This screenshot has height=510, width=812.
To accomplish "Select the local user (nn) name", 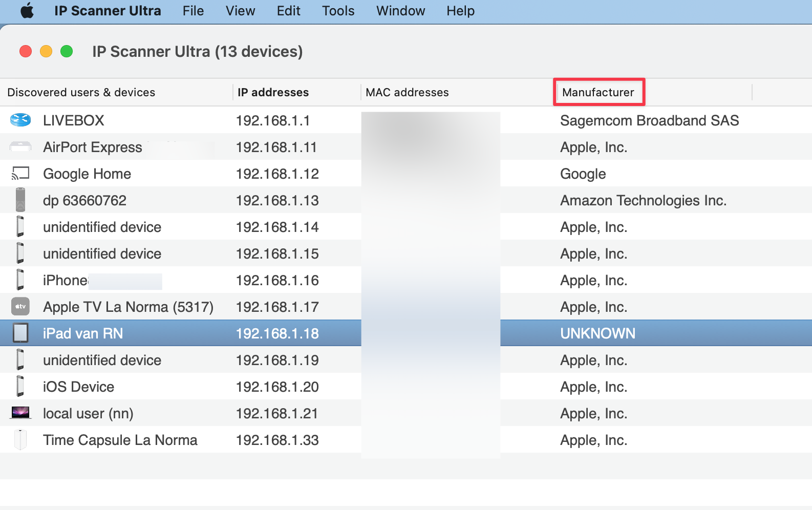I will (x=88, y=413).
